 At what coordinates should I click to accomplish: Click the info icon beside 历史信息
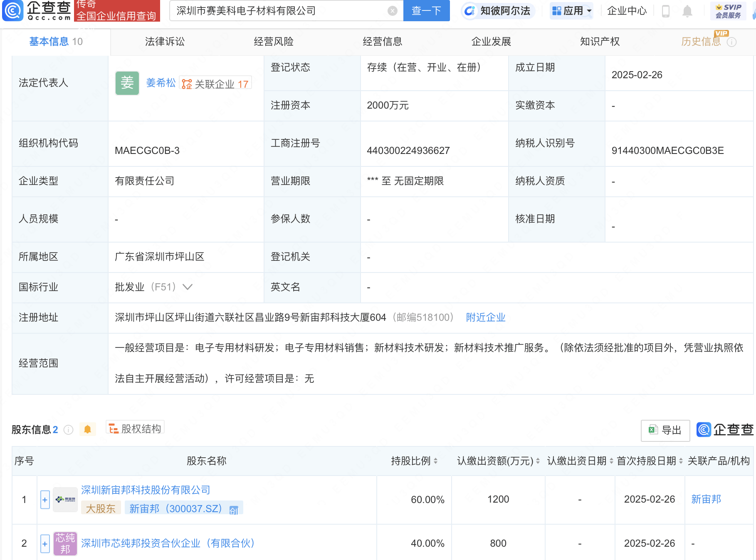(x=732, y=42)
